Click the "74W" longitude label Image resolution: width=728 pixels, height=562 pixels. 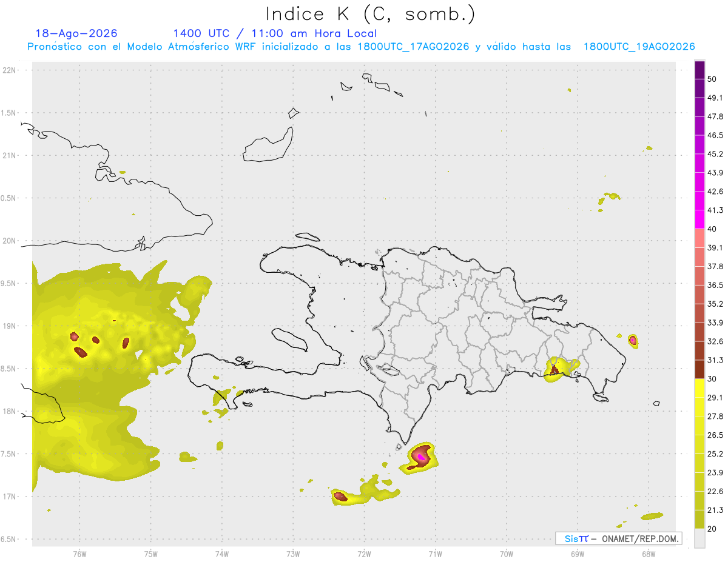click(x=222, y=554)
